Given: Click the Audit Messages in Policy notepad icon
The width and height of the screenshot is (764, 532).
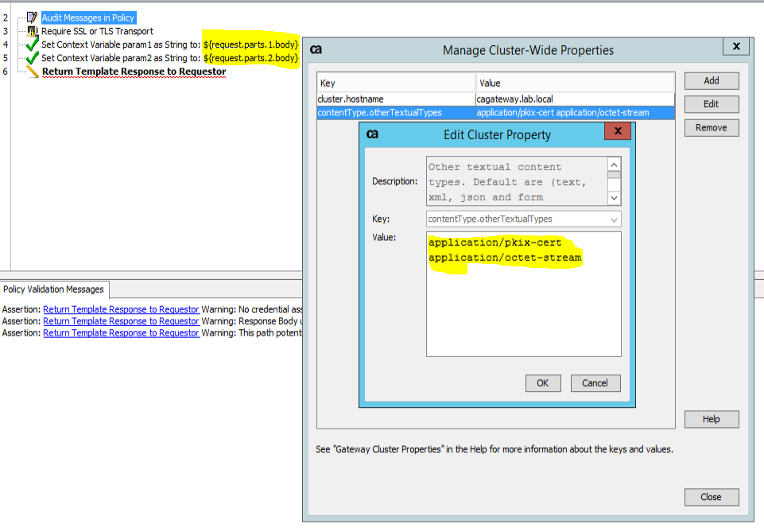Looking at the screenshot, I should [30, 17].
